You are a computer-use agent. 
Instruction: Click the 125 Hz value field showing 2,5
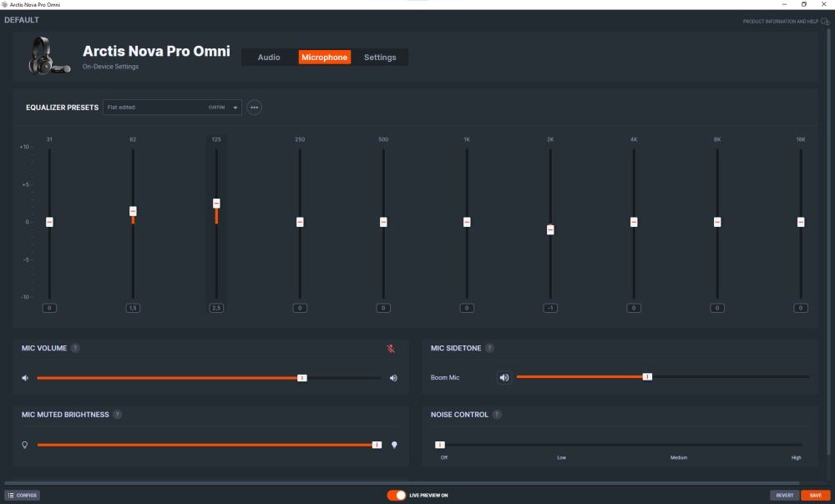[216, 308]
